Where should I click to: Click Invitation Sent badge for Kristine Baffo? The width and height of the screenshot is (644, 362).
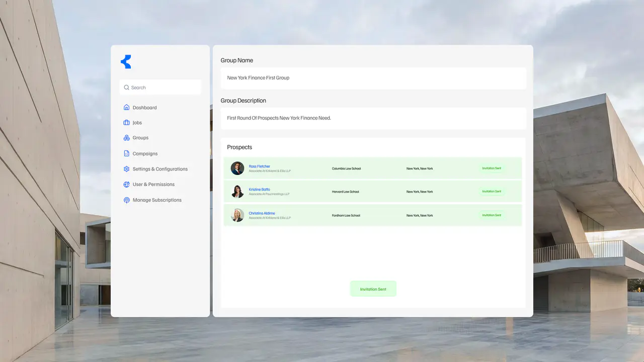492,192
